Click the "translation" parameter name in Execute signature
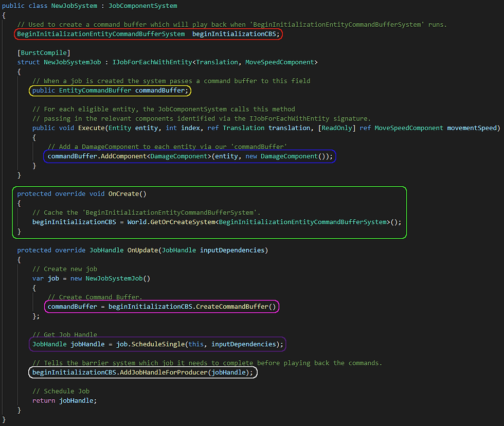This screenshot has width=504, height=426. coord(289,128)
